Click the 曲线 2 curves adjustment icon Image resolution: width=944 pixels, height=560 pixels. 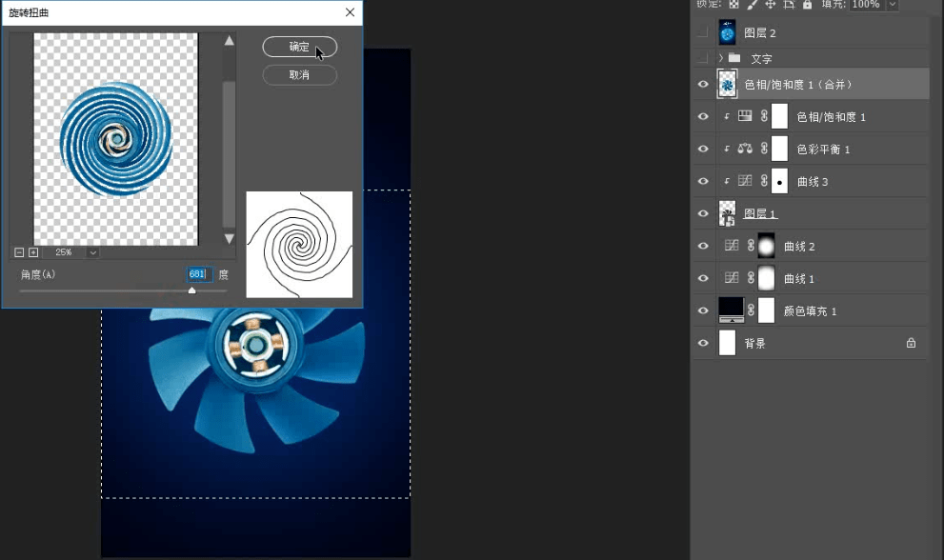(x=732, y=247)
